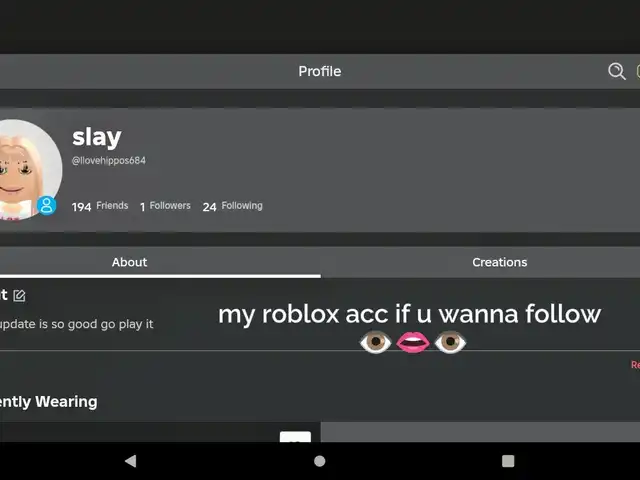Tap the display name slay
This screenshot has height=480, width=640.
[97, 138]
